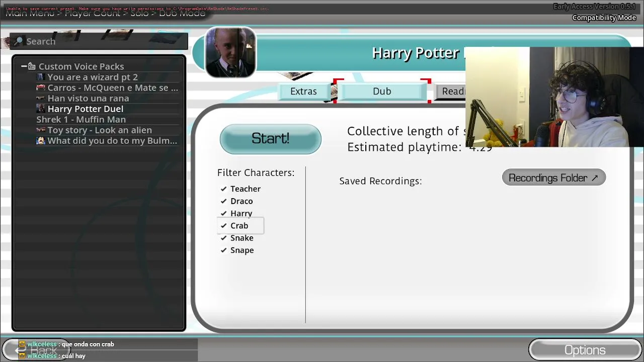Click the Harry Potter title header text
The height and width of the screenshot is (362, 644).
point(419,53)
